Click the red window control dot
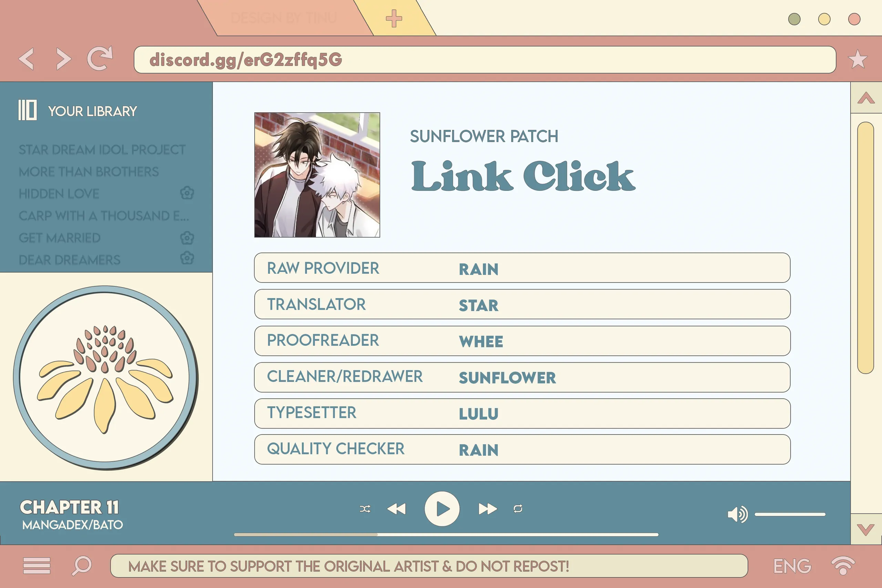Screen dimensions: 882x588 854,19
